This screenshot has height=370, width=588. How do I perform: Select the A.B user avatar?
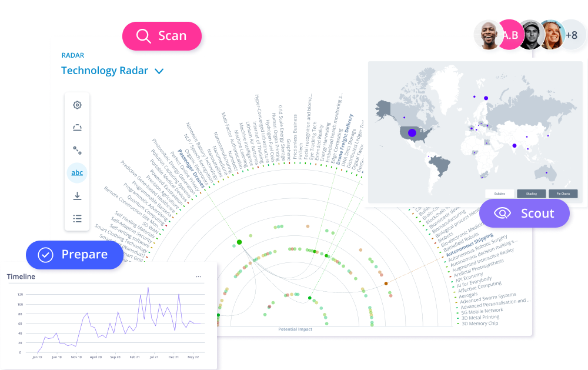510,35
